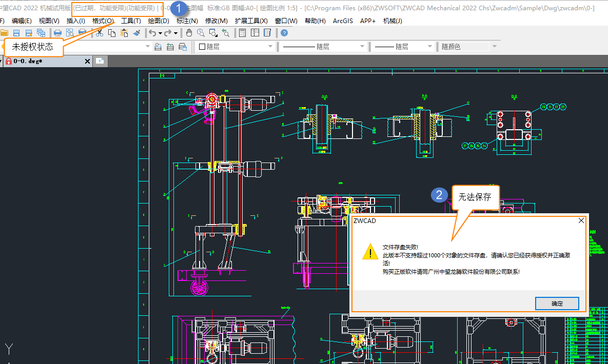Click the 文件存盘失败! message text

coord(400,247)
